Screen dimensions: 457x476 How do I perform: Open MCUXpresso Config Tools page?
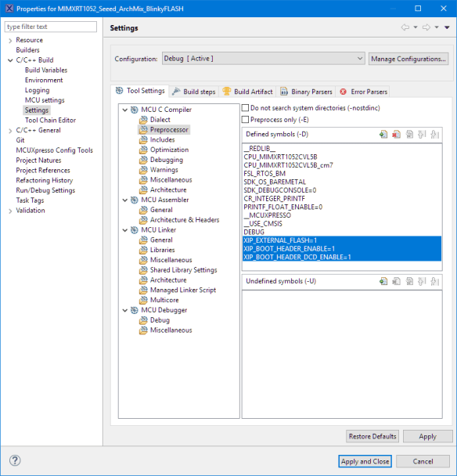[54, 150]
